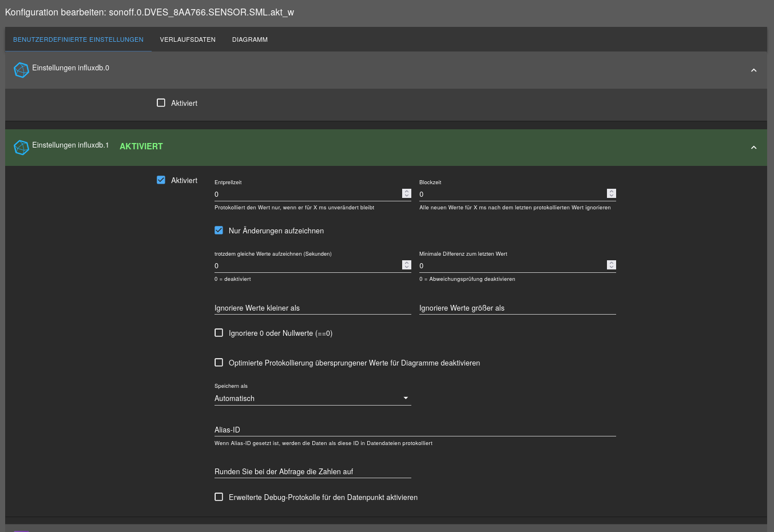Enable Erweiterte Debug-Protokolle checkbox
Image resolution: width=774 pixels, height=532 pixels.
coord(219,497)
